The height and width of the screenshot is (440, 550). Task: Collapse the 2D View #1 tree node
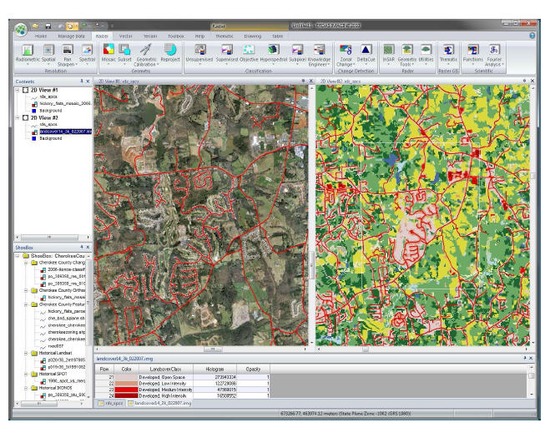tap(17, 90)
